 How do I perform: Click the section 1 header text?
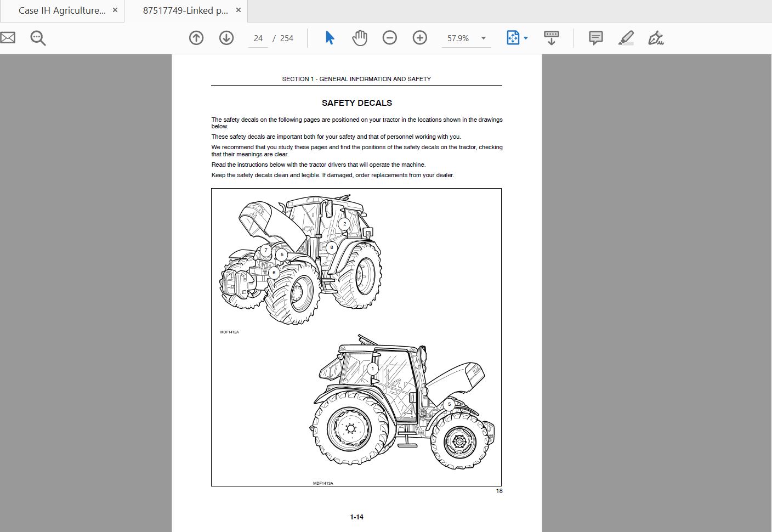[x=356, y=79]
